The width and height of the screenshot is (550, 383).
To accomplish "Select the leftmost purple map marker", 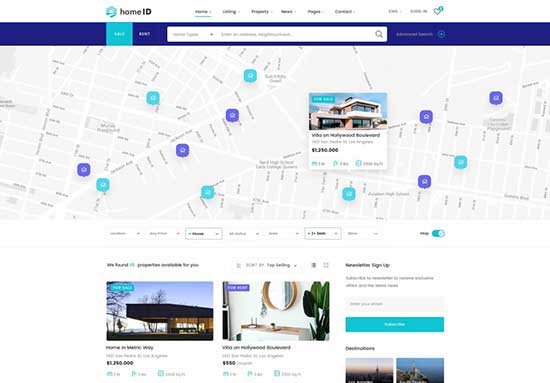I will [84, 170].
